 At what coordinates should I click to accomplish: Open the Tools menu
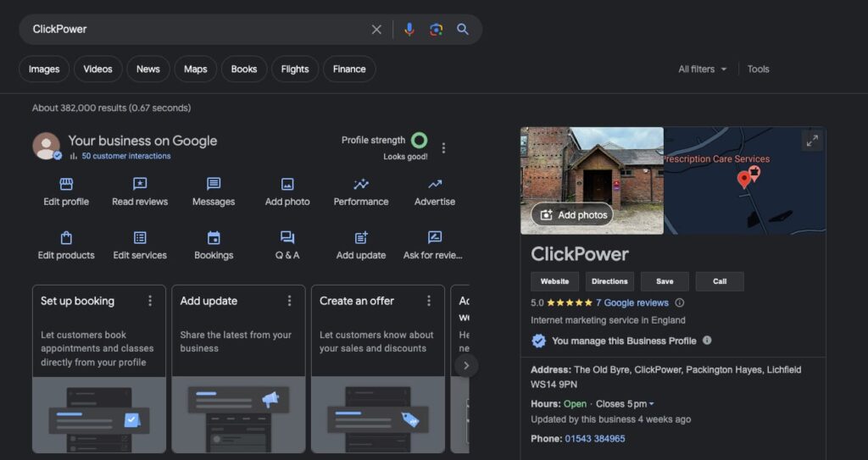pyautogui.click(x=759, y=69)
